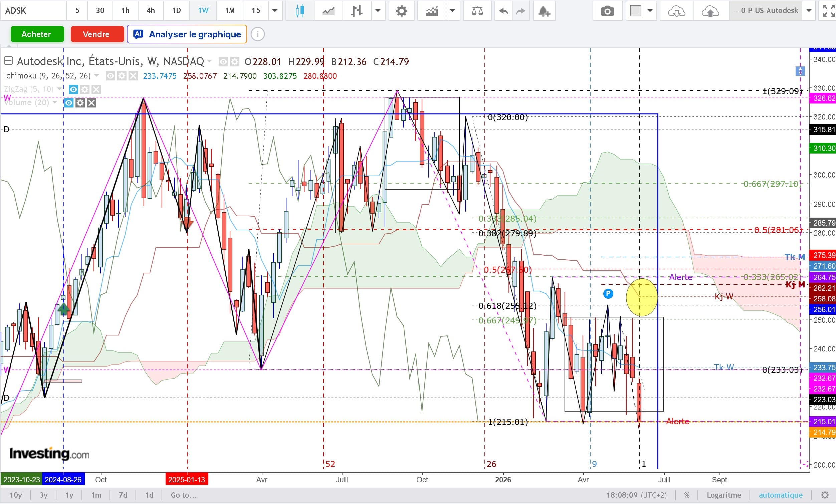Viewport: 836px width, 504px height.
Task: Select the 1h timeframe
Action: click(x=126, y=11)
